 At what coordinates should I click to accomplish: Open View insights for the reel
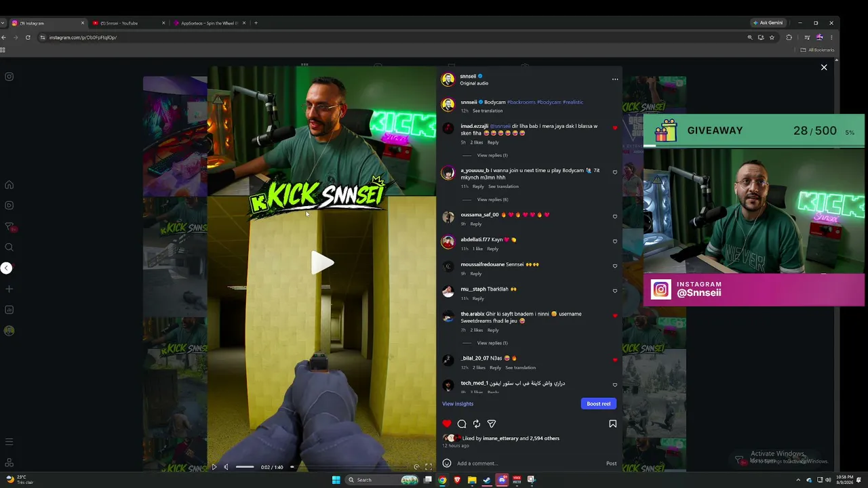point(458,404)
